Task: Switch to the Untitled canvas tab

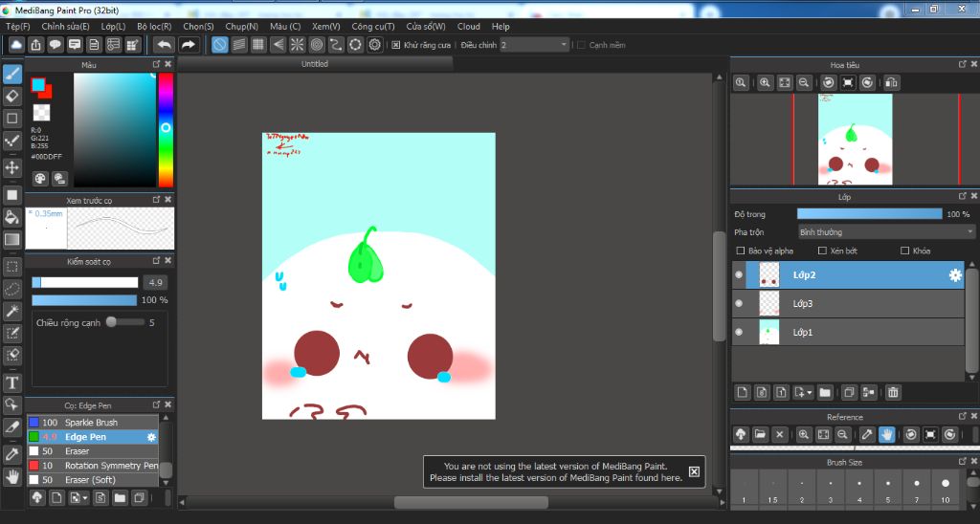Action: pos(314,64)
